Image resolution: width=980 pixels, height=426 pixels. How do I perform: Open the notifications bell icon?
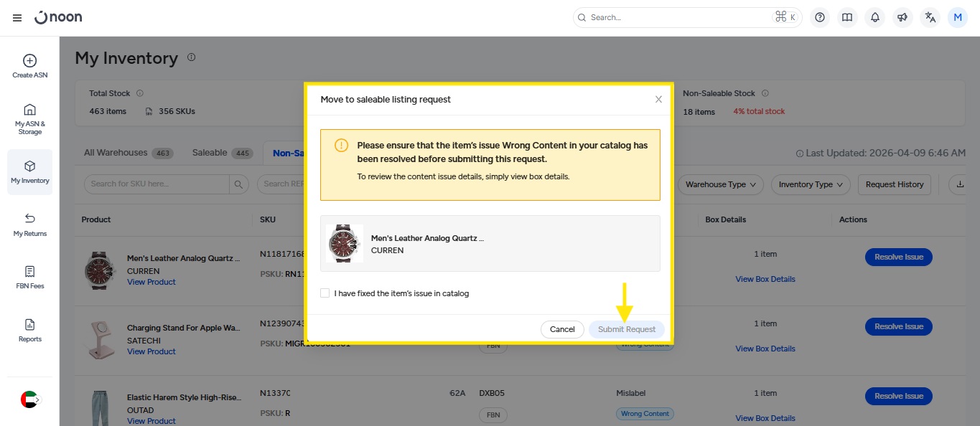tap(874, 18)
